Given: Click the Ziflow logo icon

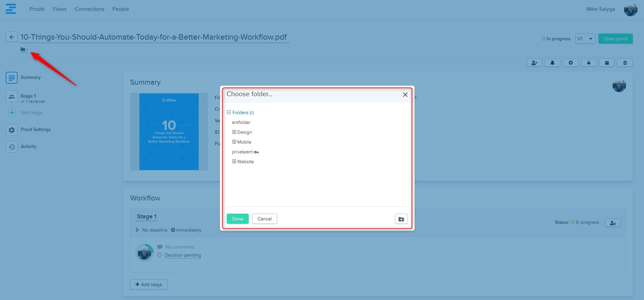Looking at the screenshot, I should pos(11,9).
